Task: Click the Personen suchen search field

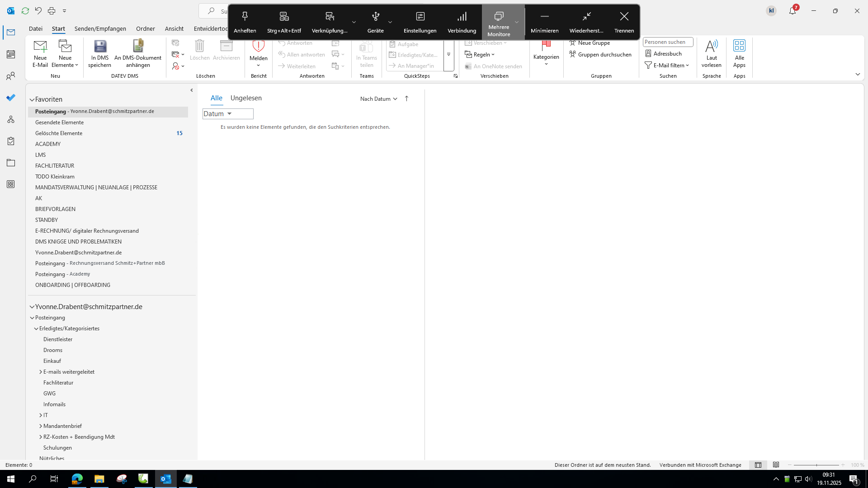Action: pyautogui.click(x=667, y=42)
